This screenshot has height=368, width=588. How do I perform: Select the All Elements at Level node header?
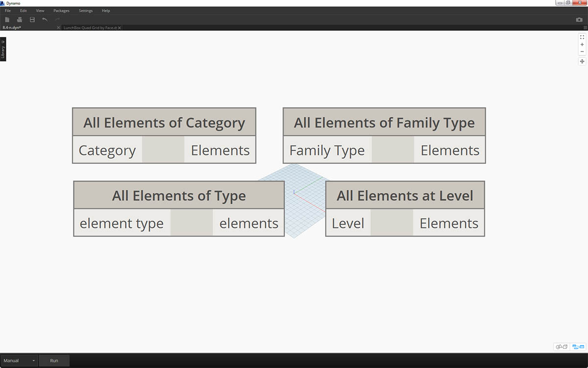pyautogui.click(x=405, y=196)
